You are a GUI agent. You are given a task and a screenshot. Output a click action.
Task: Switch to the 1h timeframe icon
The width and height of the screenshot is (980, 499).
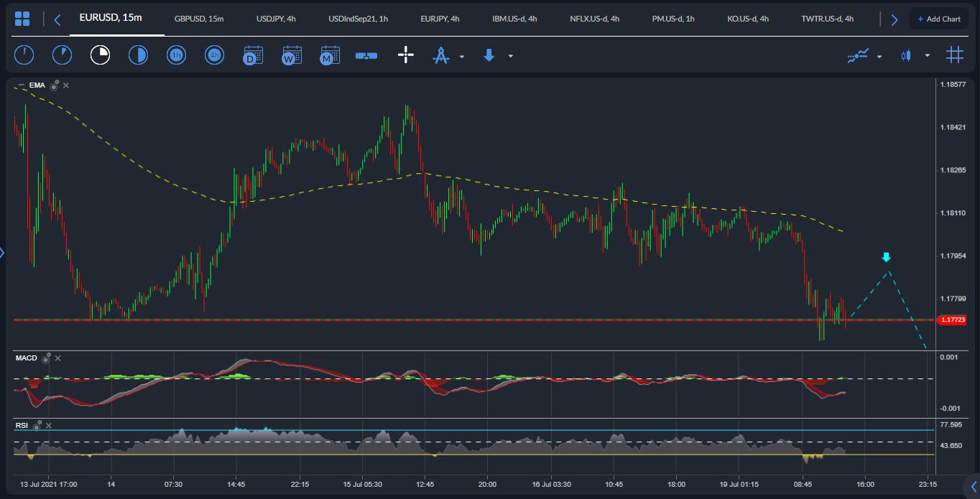176,55
